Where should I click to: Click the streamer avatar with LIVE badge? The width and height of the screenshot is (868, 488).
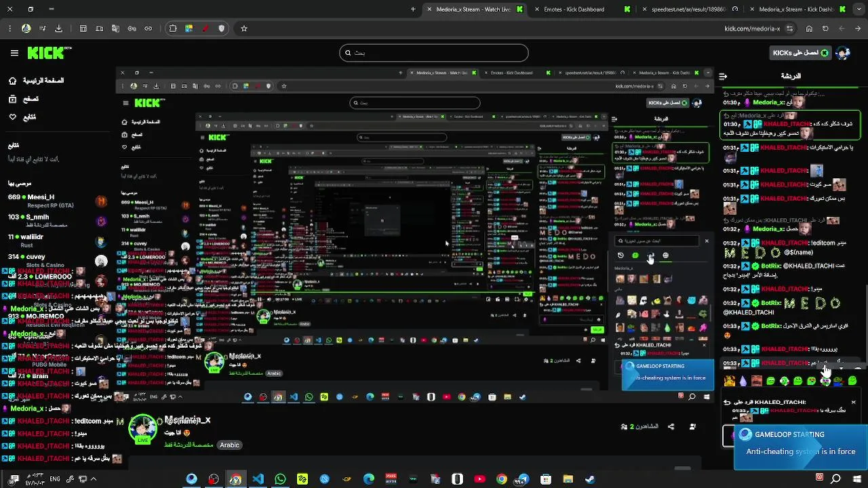point(143,429)
